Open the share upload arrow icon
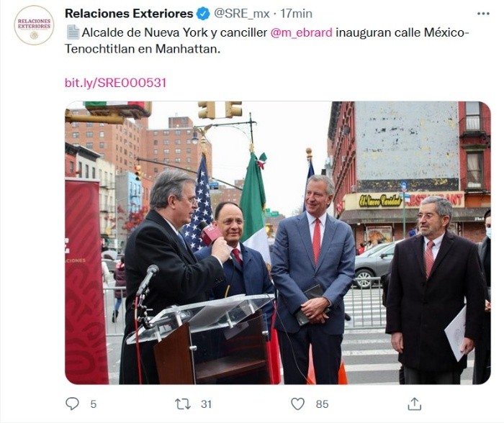504x423 pixels. pos(414,404)
